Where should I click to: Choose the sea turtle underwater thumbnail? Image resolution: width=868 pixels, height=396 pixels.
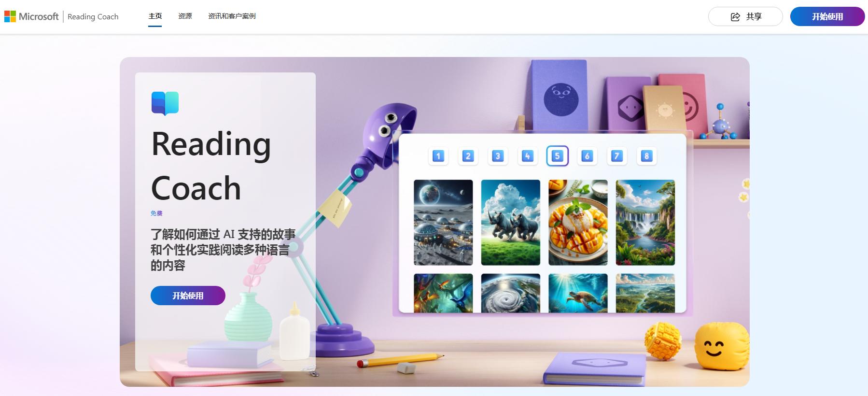coord(578,293)
